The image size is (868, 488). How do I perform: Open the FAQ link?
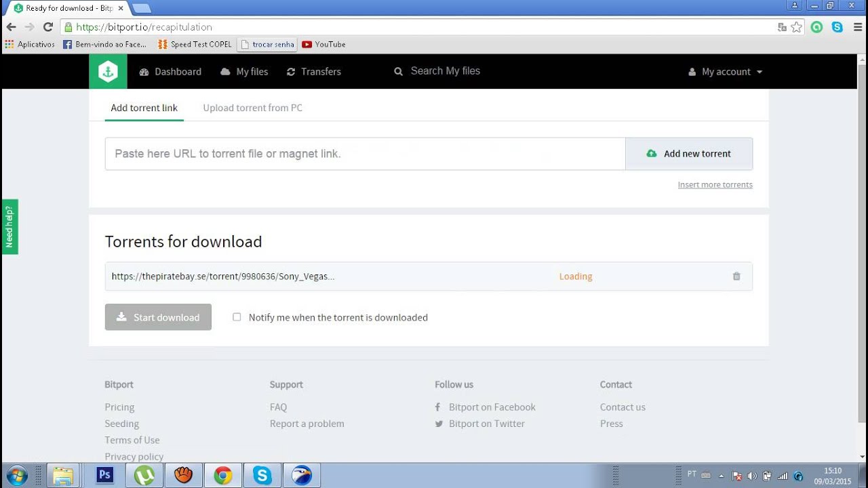pos(278,407)
